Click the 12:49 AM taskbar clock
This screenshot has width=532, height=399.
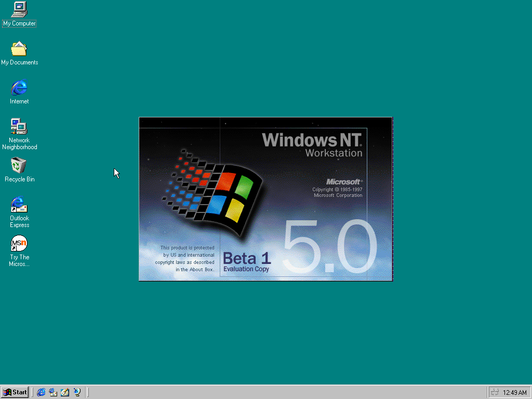(x=515, y=393)
